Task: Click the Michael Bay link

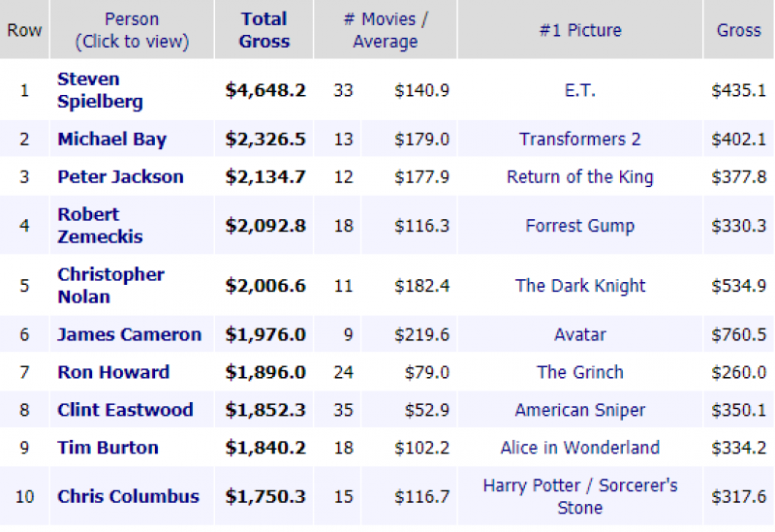Action: (111, 140)
